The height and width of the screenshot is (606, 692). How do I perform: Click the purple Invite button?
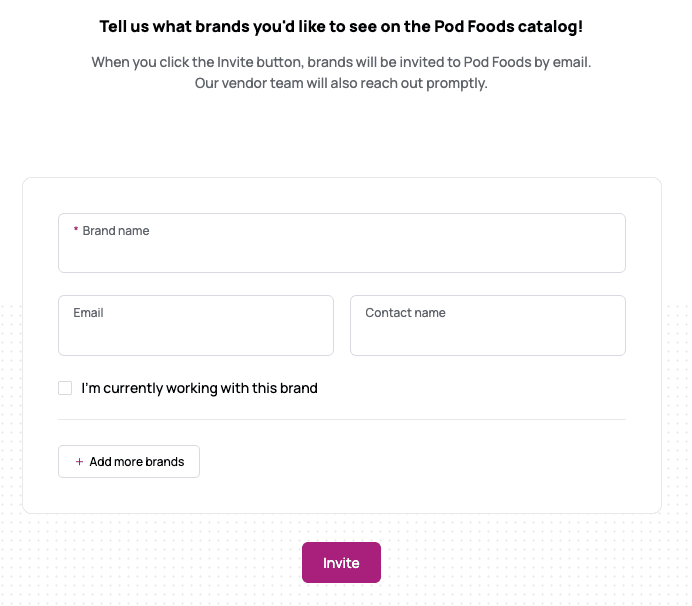(341, 562)
